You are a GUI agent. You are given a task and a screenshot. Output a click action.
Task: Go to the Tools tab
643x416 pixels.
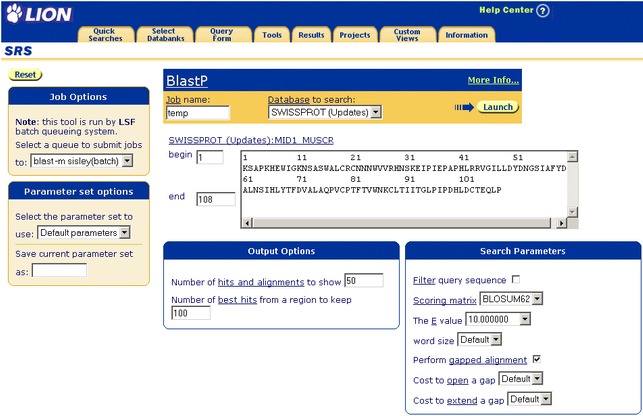(x=272, y=35)
